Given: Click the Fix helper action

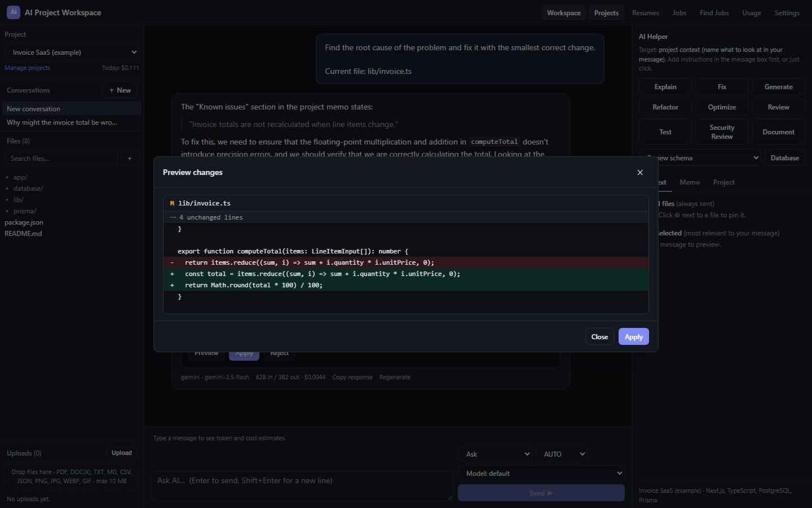Looking at the screenshot, I should point(722,87).
